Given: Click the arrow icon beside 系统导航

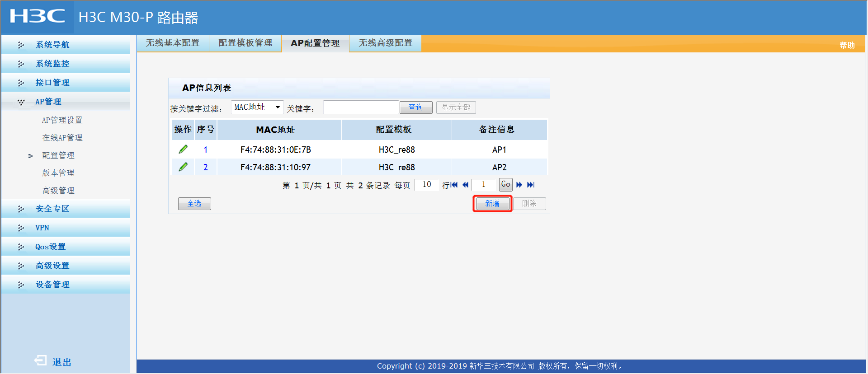Looking at the screenshot, I should pyautogui.click(x=21, y=45).
